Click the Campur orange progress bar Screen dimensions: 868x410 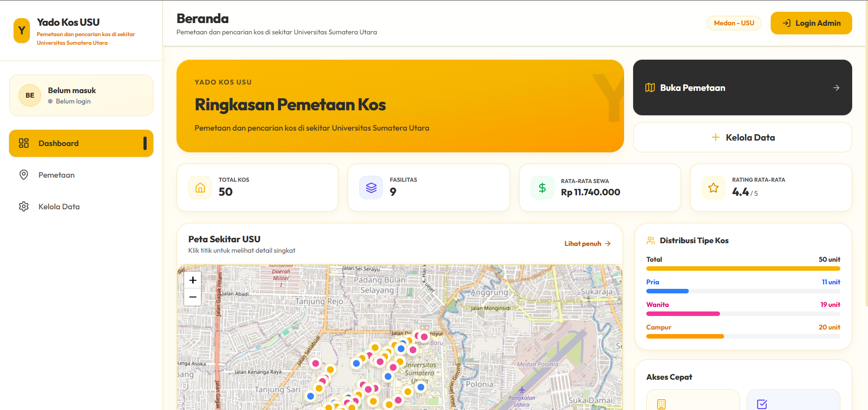(685, 336)
